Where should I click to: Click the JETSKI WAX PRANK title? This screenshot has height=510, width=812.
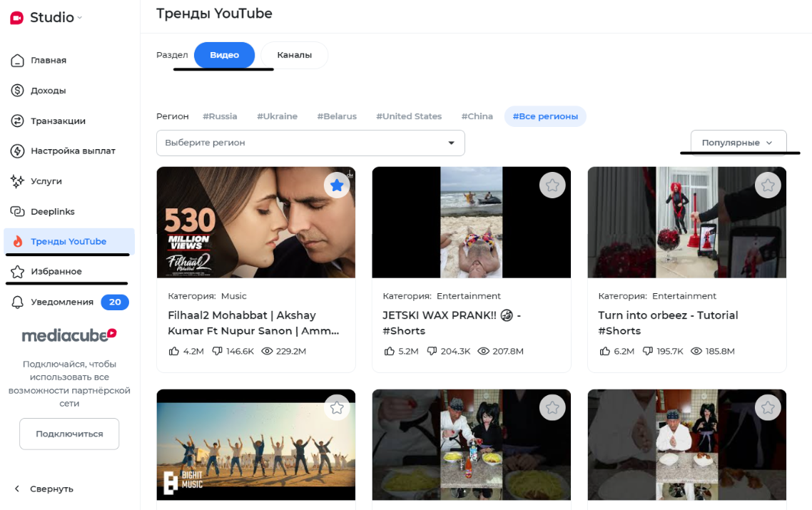452,323
